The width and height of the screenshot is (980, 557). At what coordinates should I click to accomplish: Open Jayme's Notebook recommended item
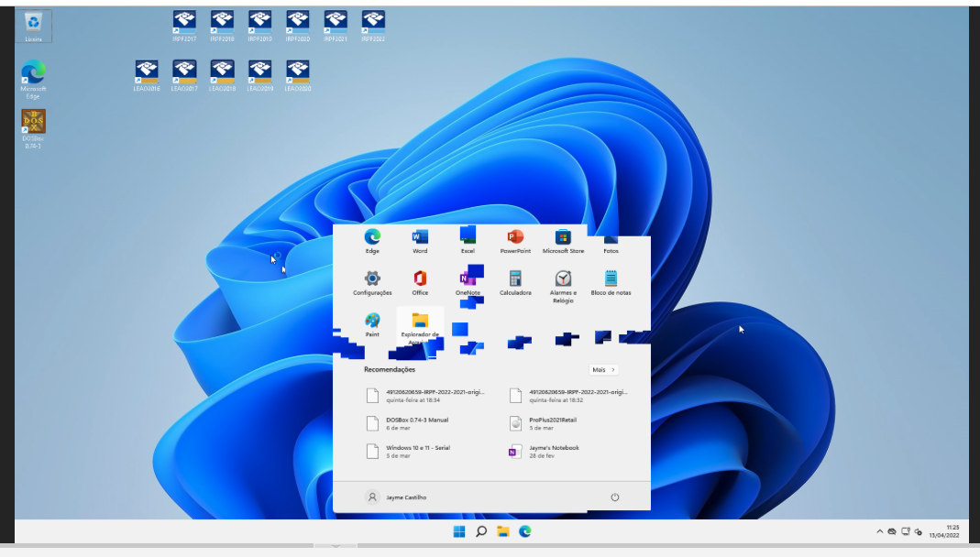[553, 451]
